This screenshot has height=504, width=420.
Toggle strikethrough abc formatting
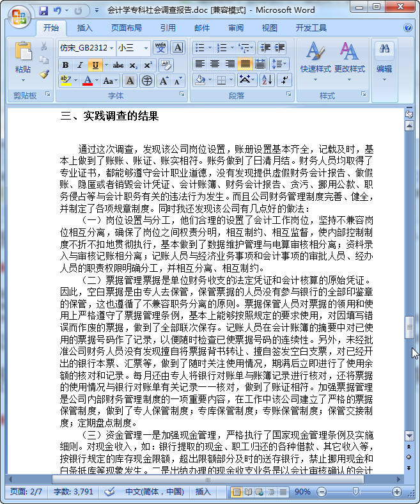coord(118,65)
